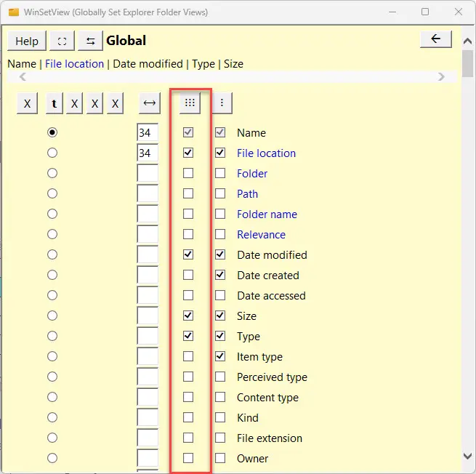Toggle grid-dots column checkbox in Size row
The image size is (476, 474).
[188, 316]
